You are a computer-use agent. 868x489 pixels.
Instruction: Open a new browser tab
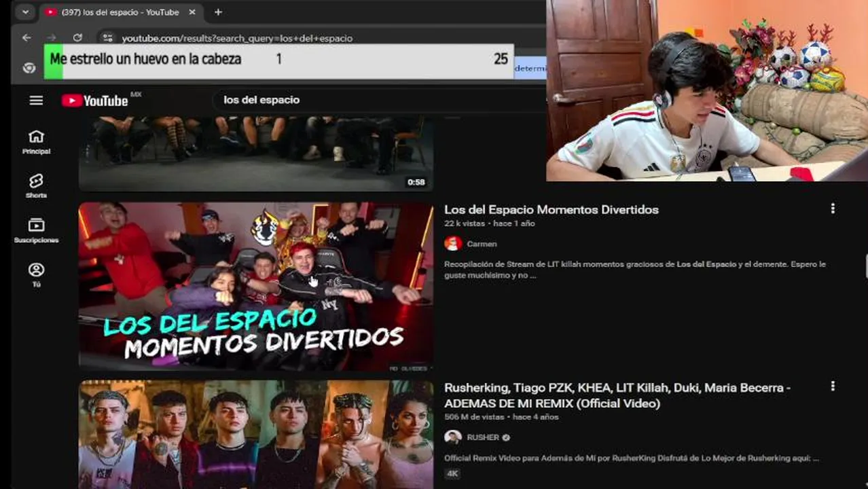(218, 12)
